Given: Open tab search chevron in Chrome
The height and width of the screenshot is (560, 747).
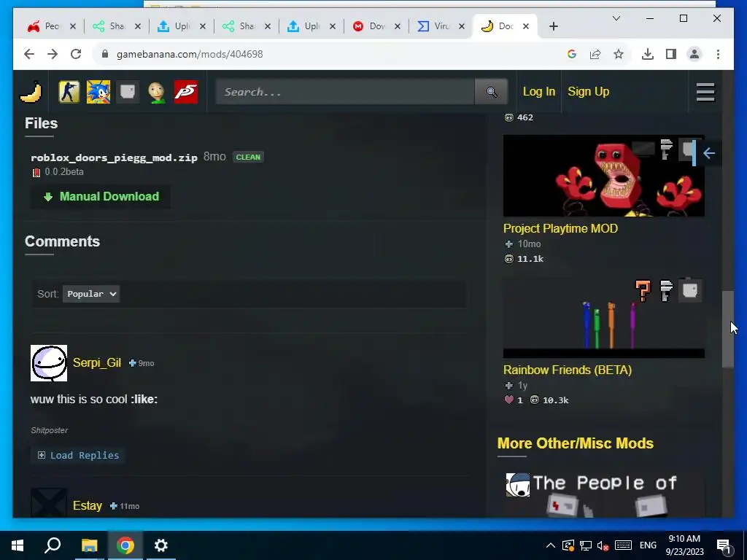Looking at the screenshot, I should coord(616,18).
